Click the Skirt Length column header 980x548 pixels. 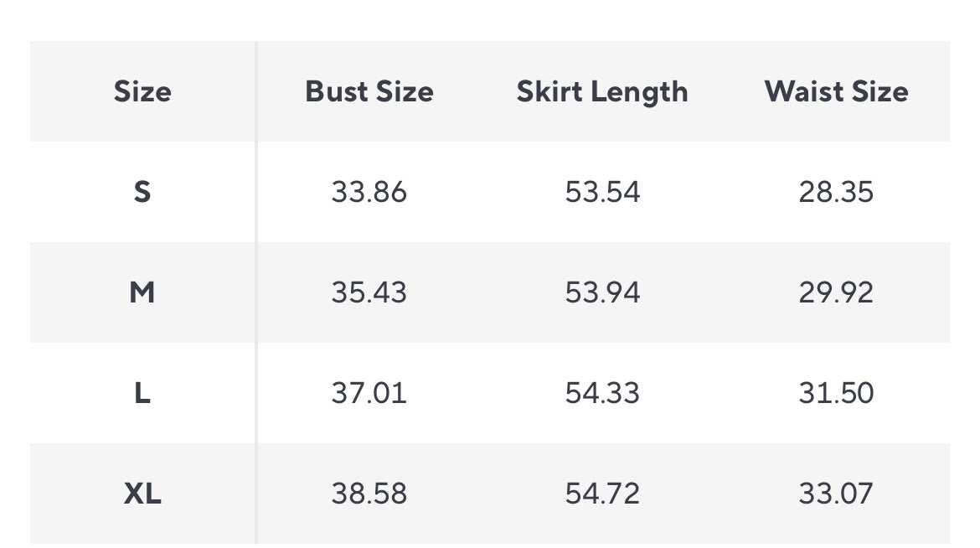pos(602,91)
